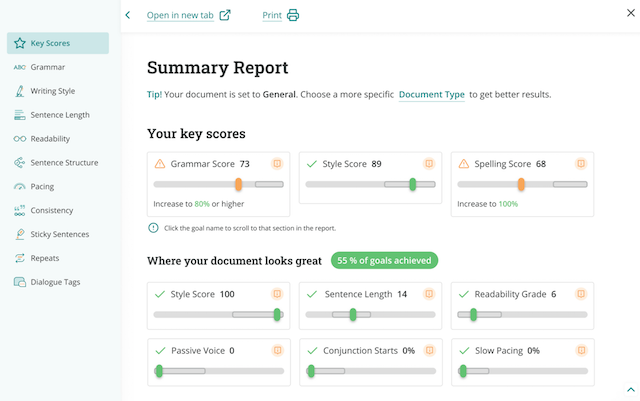This screenshot has width=640, height=401.
Task: Click the Grammar Score goal name
Action: pos(202,164)
